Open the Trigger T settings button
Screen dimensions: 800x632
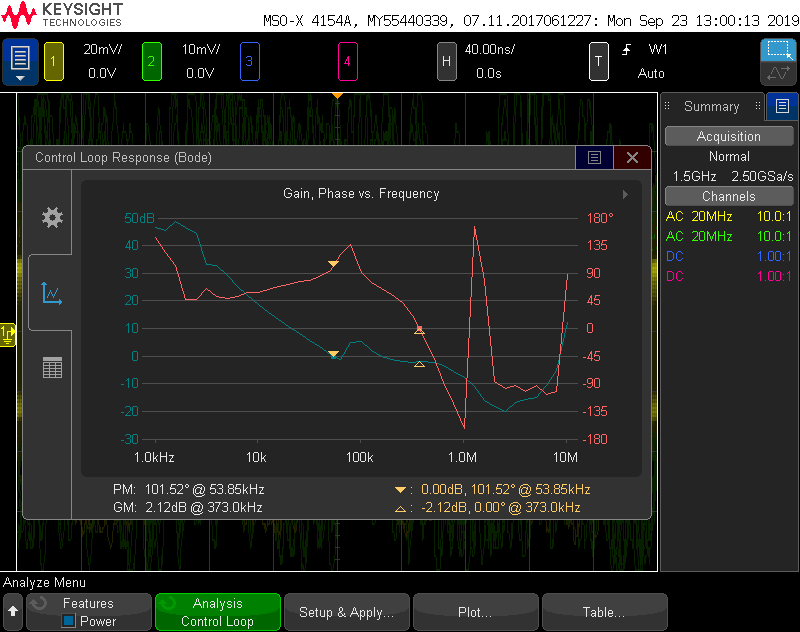point(598,62)
